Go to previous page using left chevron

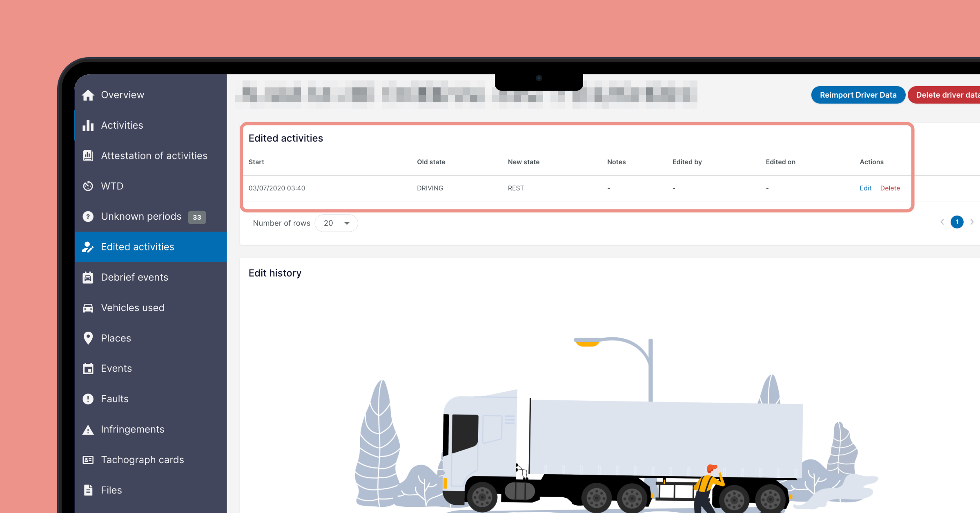pyautogui.click(x=942, y=222)
